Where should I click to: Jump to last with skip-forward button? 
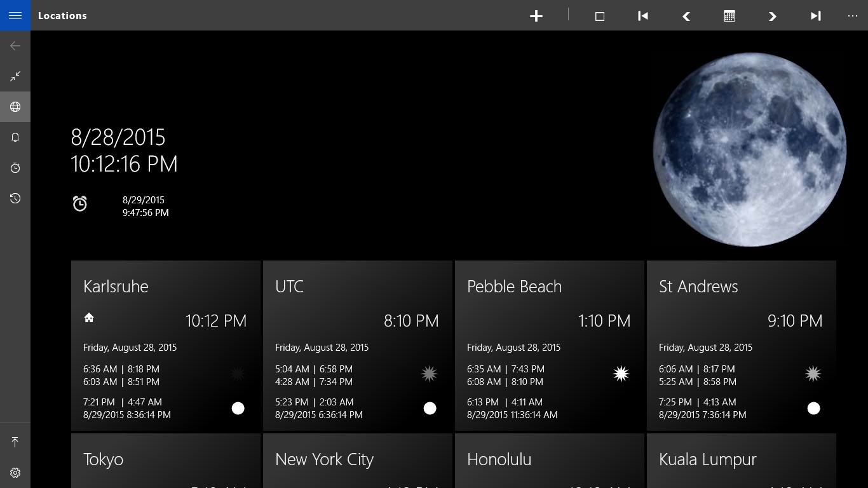tap(816, 16)
